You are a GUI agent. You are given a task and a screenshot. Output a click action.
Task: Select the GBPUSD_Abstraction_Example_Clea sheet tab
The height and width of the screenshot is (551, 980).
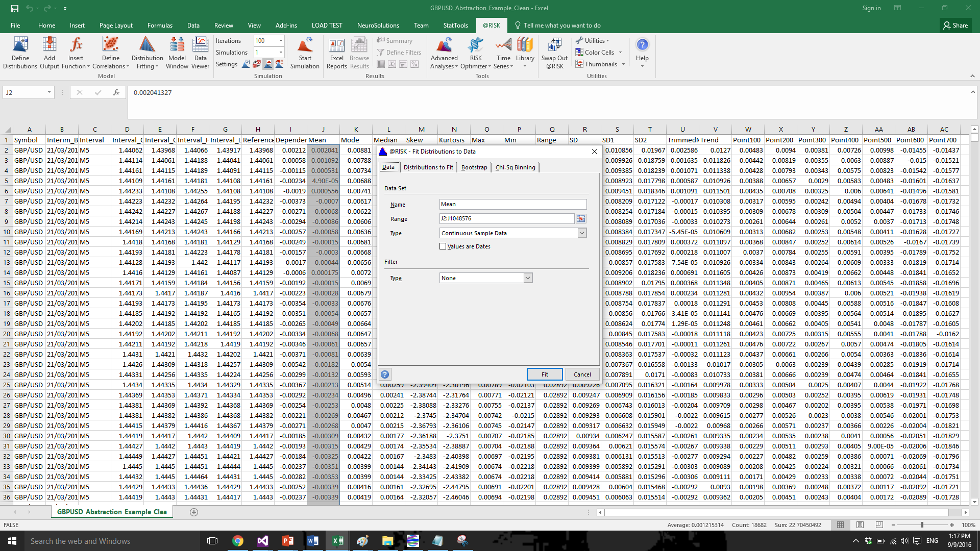[112, 512]
